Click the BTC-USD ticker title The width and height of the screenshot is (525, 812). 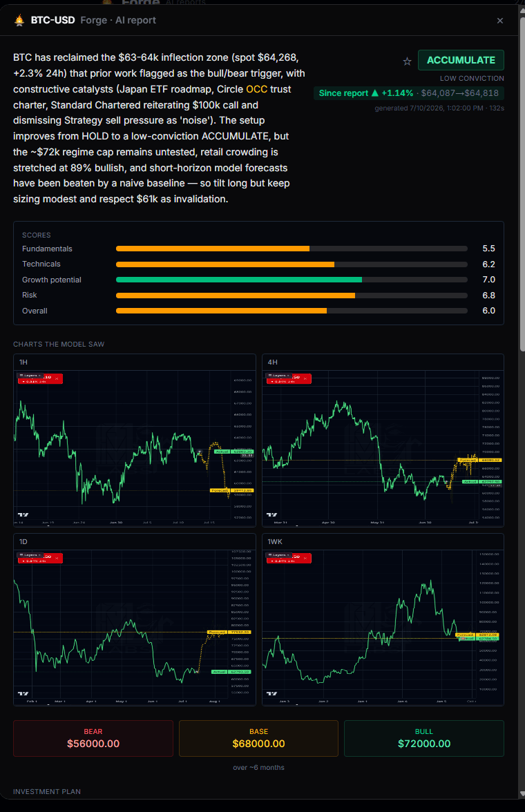pyautogui.click(x=53, y=20)
